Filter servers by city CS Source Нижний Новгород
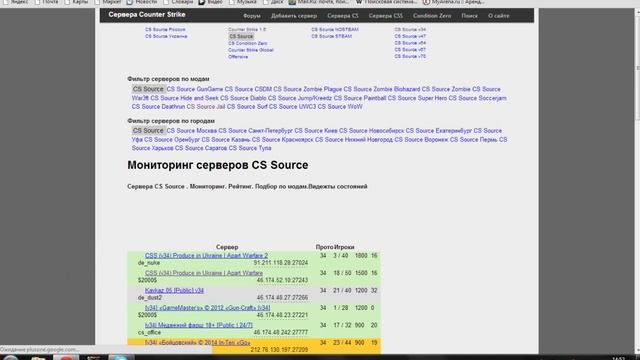The height and width of the screenshot is (360, 640). (354, 140)
